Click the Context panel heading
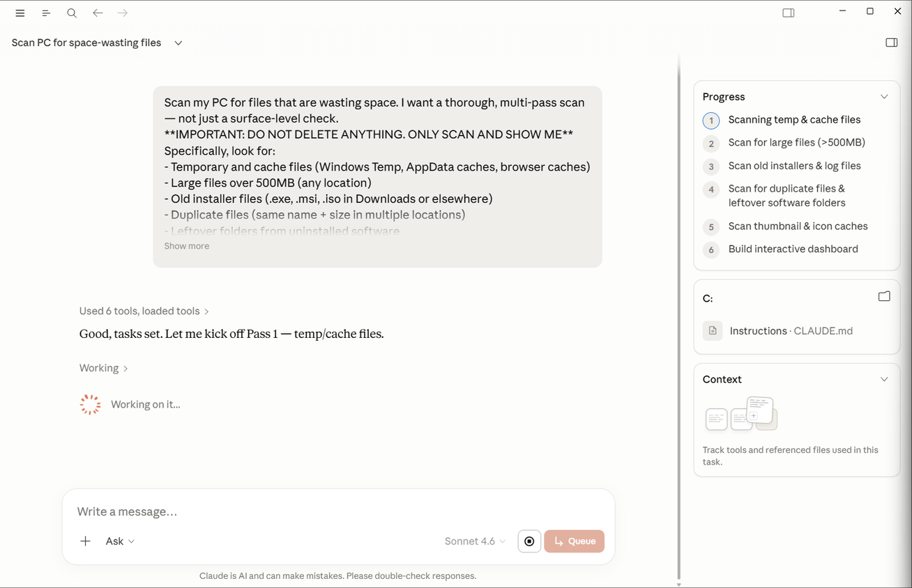The image size is (912, 588). point(722,380)
